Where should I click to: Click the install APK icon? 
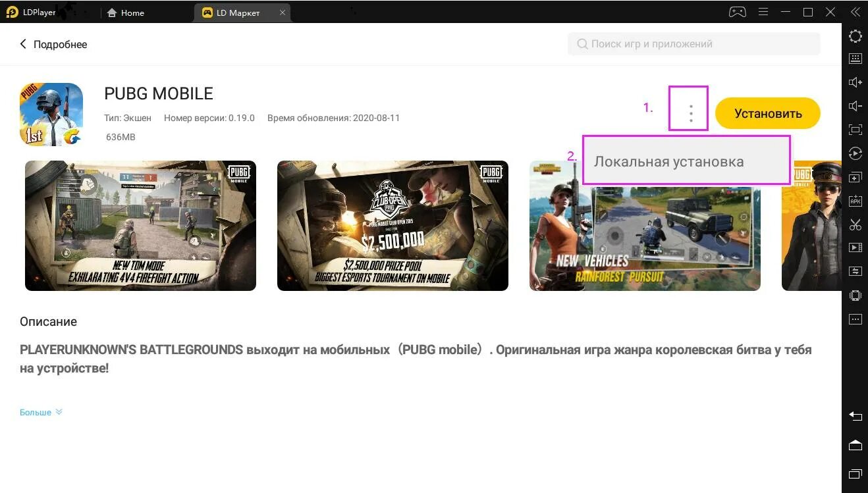coord(855,201)
